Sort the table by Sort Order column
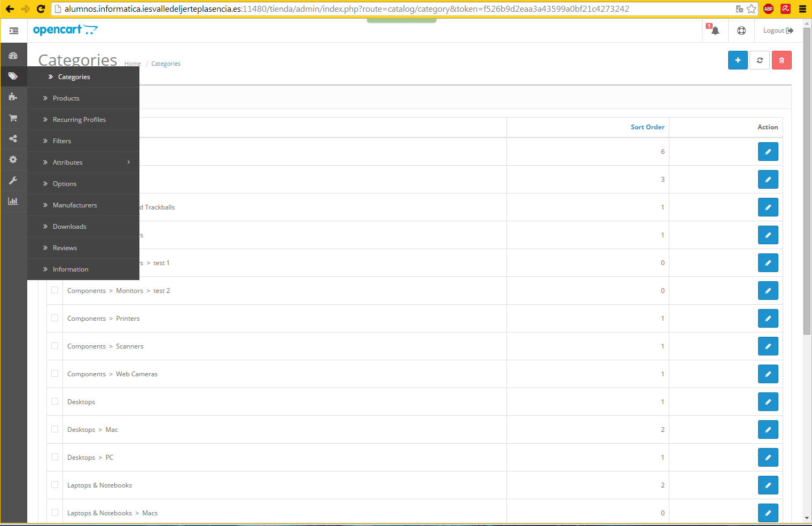Viewport: 812px width, 526px height. tap(647, 127)
